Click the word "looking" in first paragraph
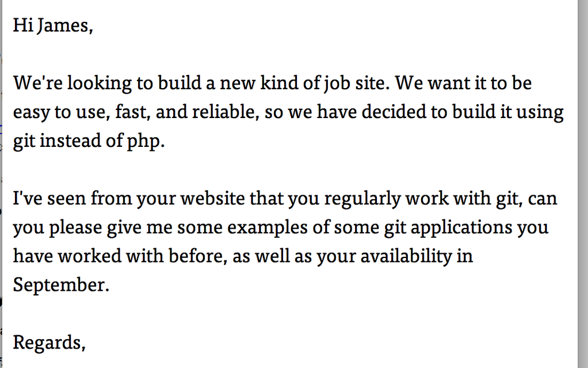This screenshot has height=368, width=588. pos(100,83)
